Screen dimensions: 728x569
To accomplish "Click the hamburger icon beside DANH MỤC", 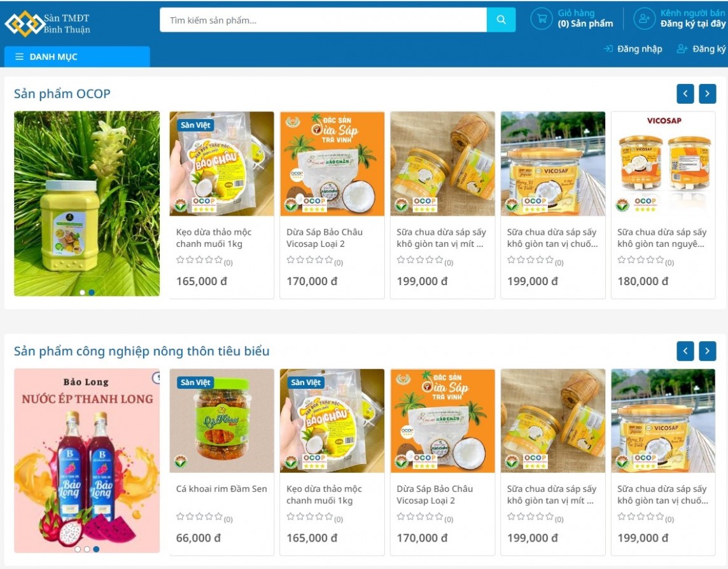I will (20, 57).
